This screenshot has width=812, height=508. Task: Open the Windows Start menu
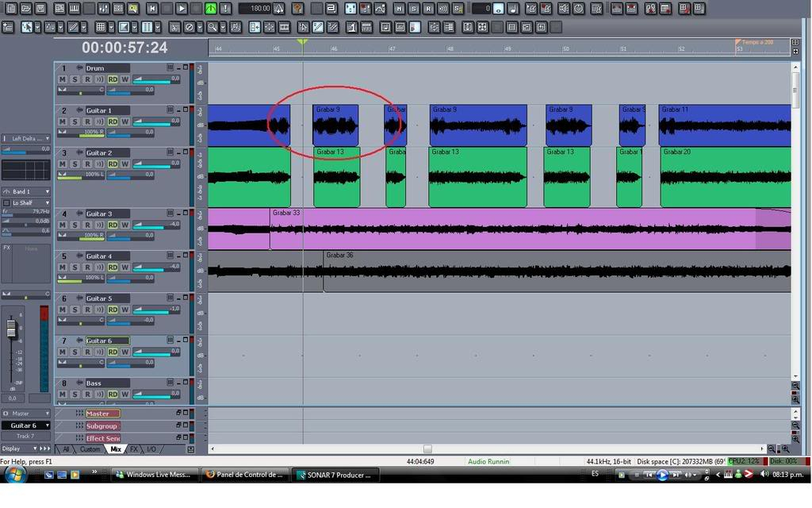pyautogui.click(x=15, y=475)
